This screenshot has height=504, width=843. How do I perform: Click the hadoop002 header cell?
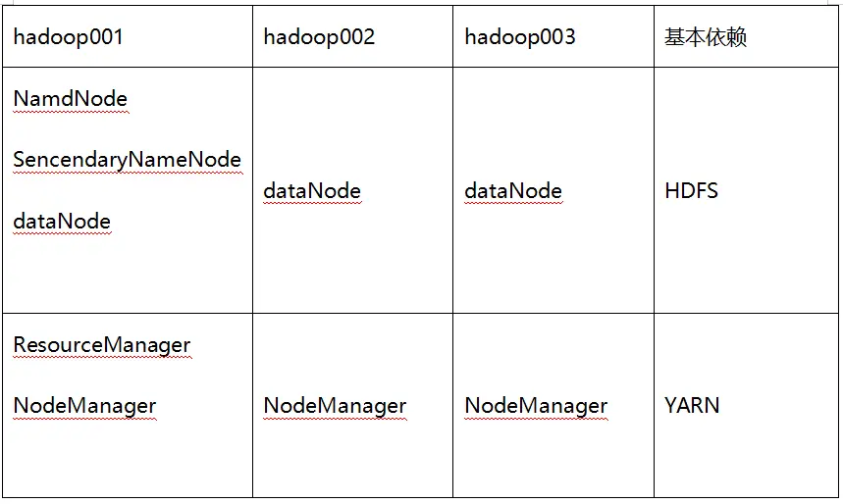319,37
